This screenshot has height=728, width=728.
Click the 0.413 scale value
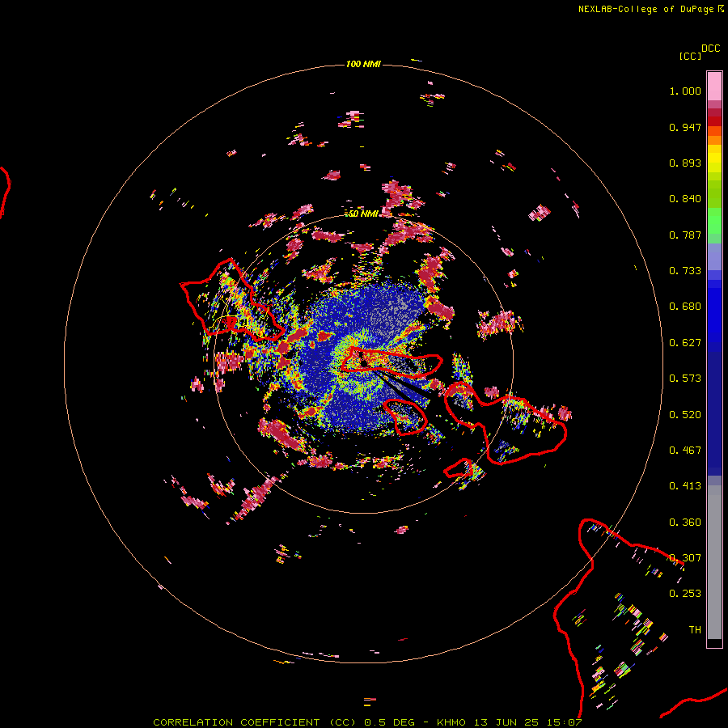[685, 486]
